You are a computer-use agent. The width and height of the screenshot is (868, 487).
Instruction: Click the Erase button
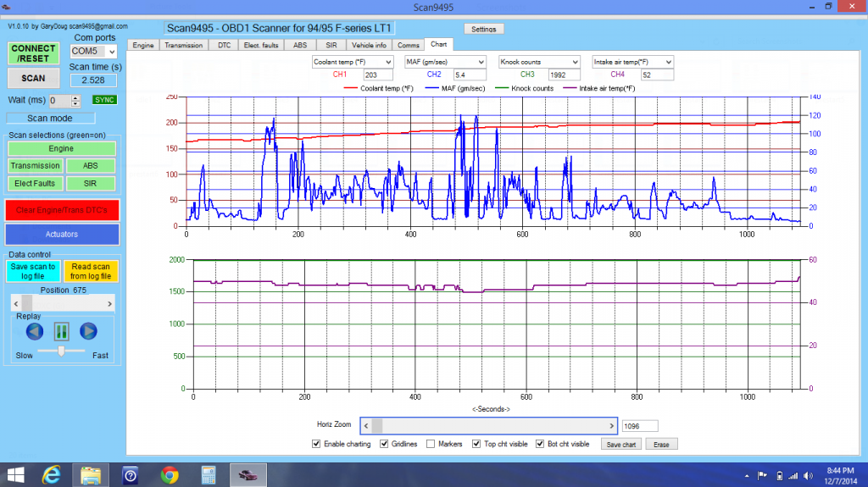click(661, 445)
